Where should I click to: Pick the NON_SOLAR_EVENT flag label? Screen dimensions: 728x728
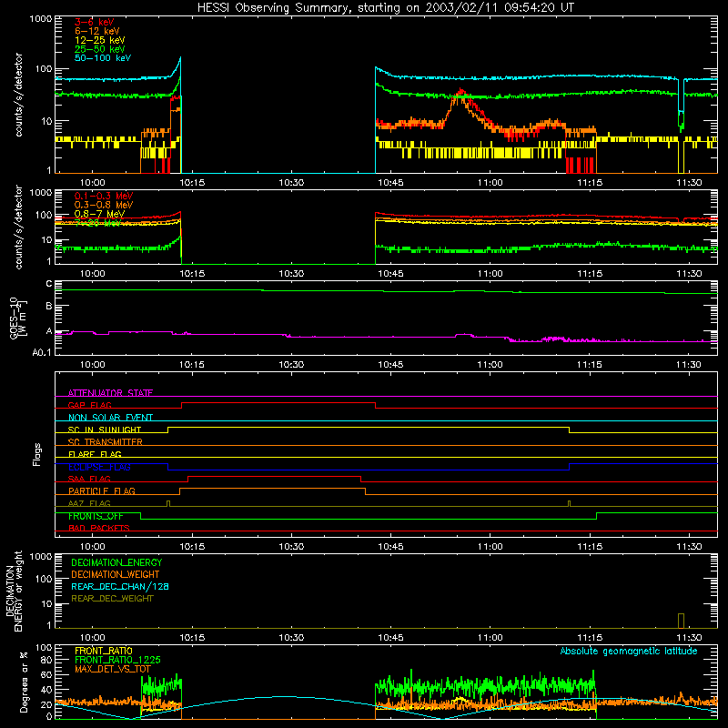[110, 418]
